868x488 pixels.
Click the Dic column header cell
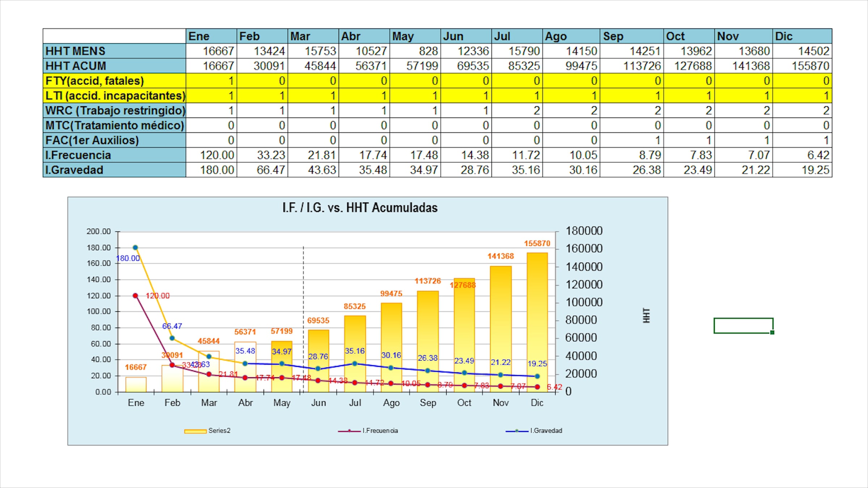(x=802, y=36)
